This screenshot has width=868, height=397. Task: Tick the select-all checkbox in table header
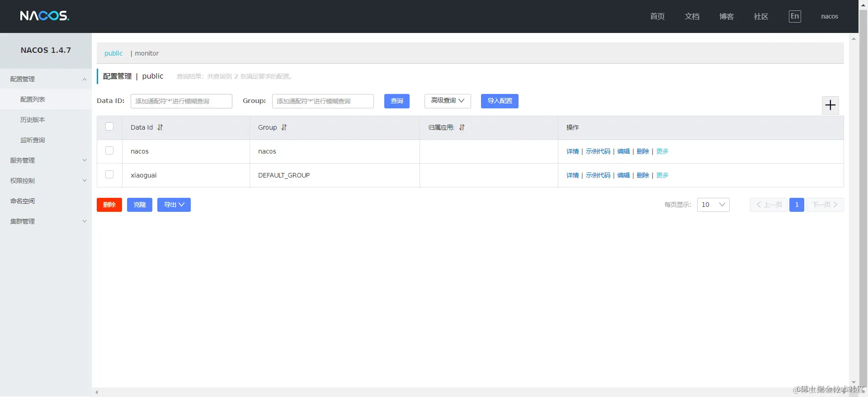tap(109, 126)
